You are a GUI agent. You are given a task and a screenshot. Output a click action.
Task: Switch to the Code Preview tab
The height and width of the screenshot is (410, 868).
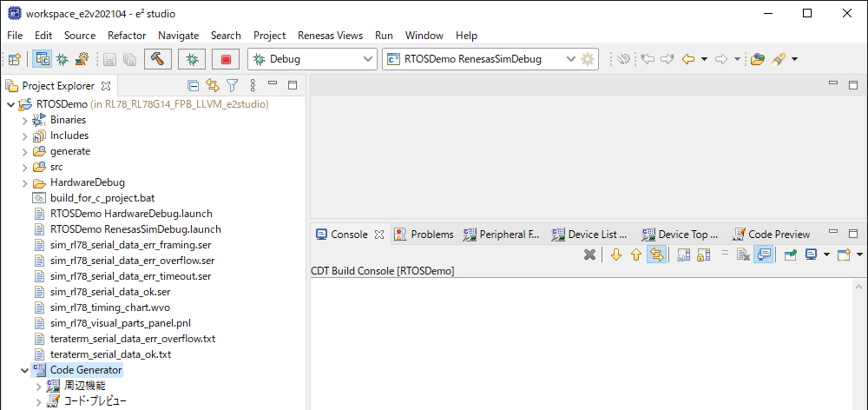tap(771, 235)
